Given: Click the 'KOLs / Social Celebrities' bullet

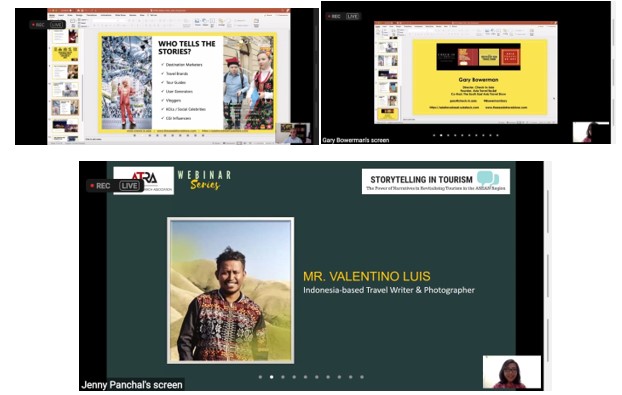Looking at the screenshot, I should point(186,109).
